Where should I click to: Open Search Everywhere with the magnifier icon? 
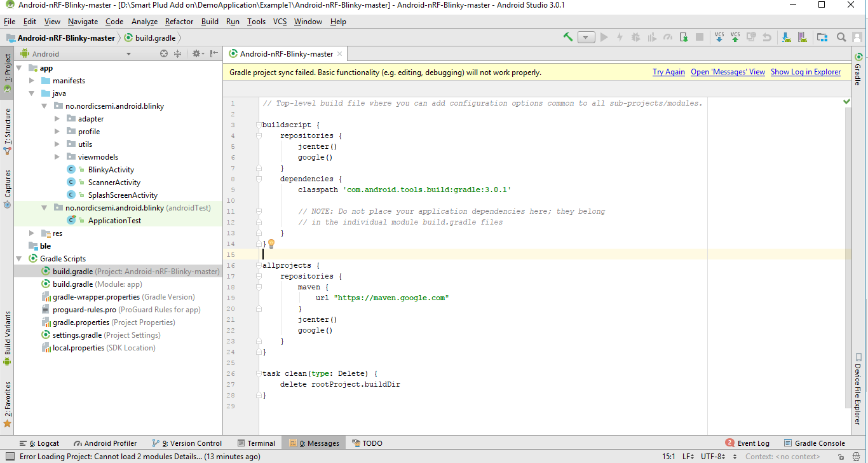point(841,37)
